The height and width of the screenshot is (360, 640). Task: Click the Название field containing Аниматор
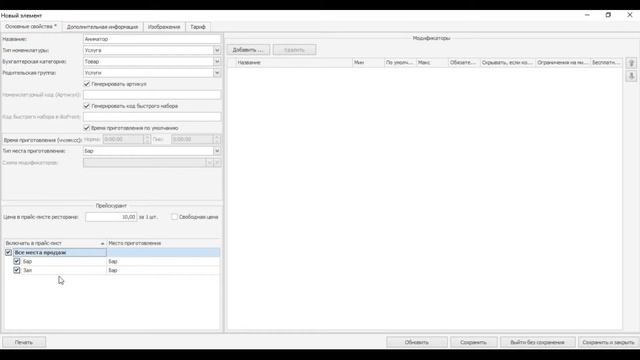pos(152,39)
